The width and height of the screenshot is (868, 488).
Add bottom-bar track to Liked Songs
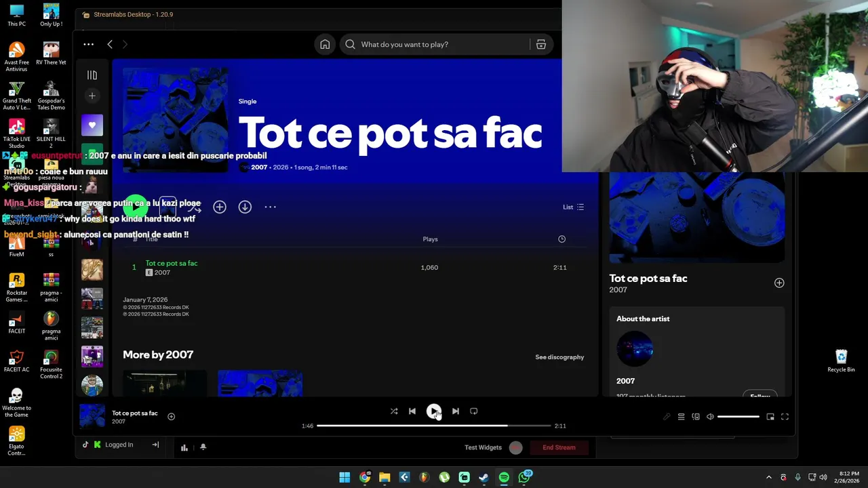click(x=171, y=417)
